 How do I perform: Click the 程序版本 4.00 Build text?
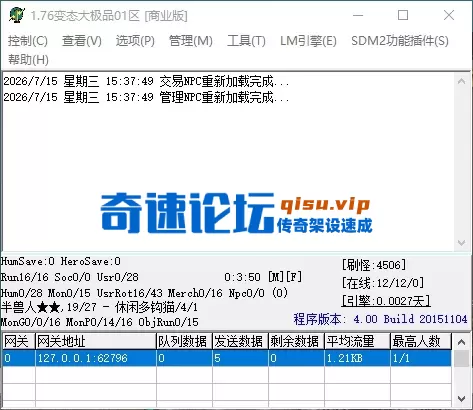(x=380, y=319)
